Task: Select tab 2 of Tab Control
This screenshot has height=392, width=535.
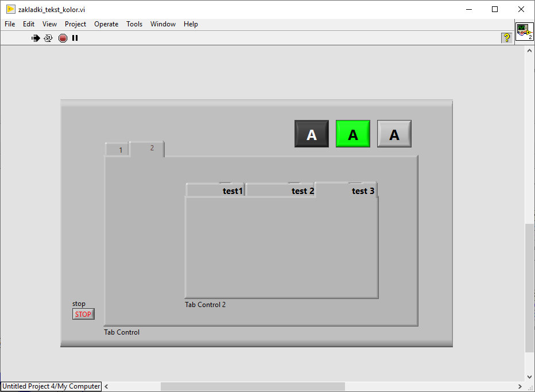Action: click(148, 149)
